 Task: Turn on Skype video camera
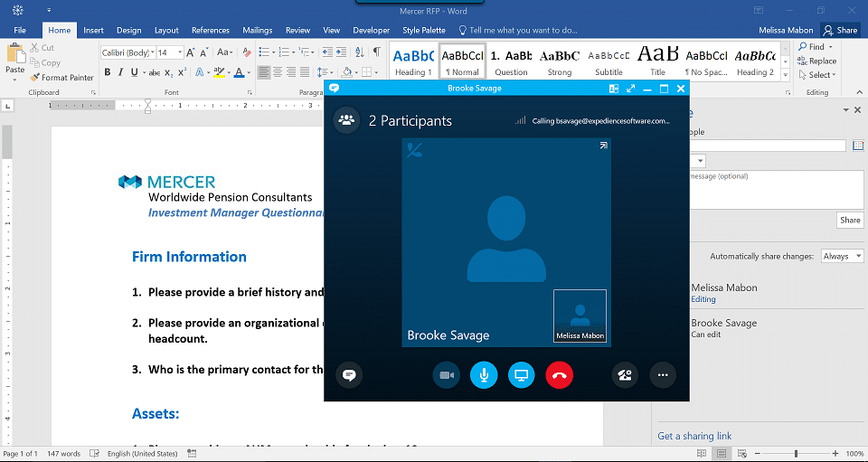[446, 375]
